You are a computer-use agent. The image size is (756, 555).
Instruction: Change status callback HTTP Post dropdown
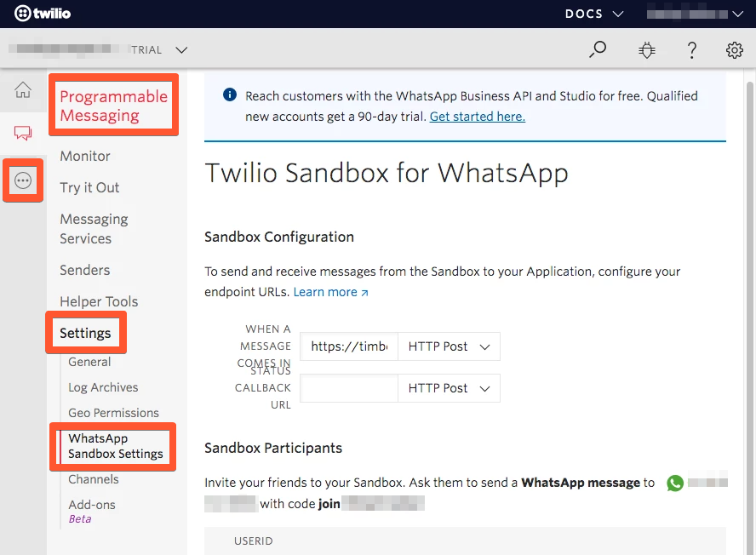[x=449, y=388]
